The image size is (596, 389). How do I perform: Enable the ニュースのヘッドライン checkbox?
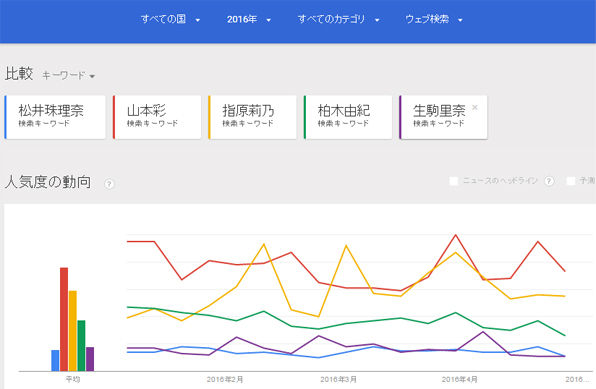coord(453,181)
